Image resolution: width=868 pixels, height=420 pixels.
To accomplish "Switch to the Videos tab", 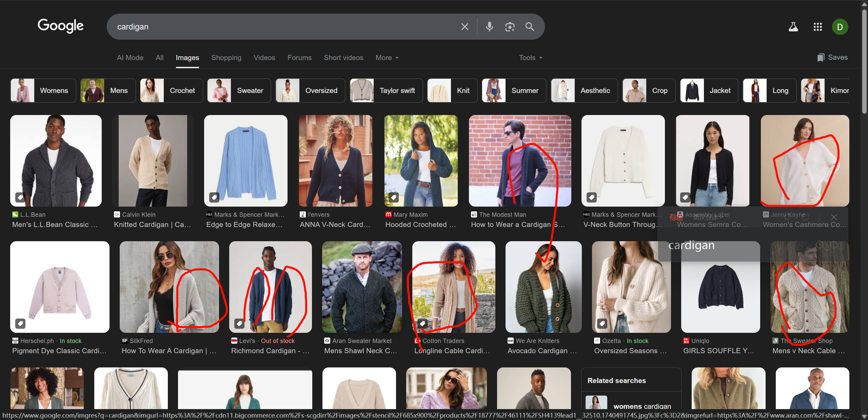I will (x=264, y=58).
